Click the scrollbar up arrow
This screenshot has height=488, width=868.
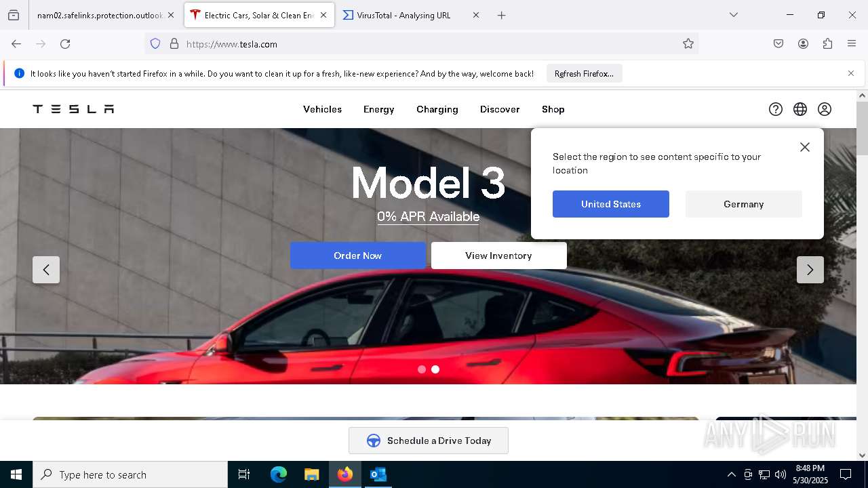tap(862, 96)
